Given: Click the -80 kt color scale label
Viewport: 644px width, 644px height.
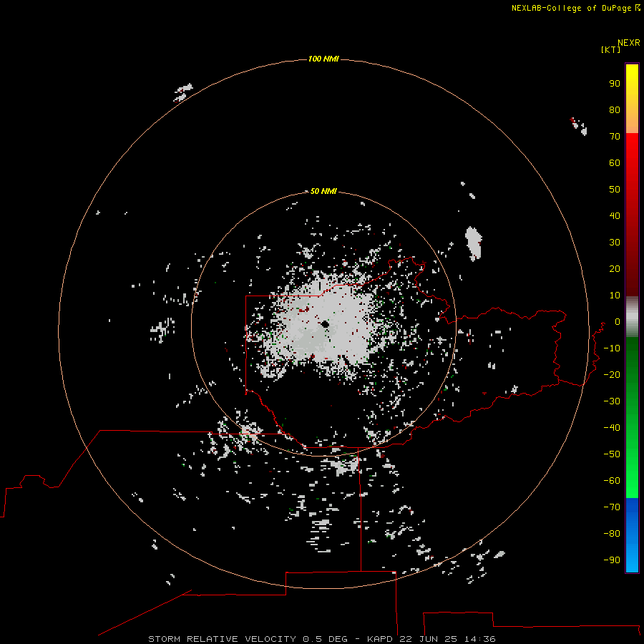Looking at the screenshot, I should [x=612, y=534].
